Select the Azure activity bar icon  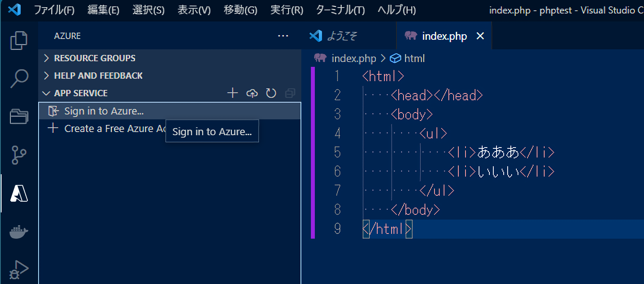pos(19,193)
